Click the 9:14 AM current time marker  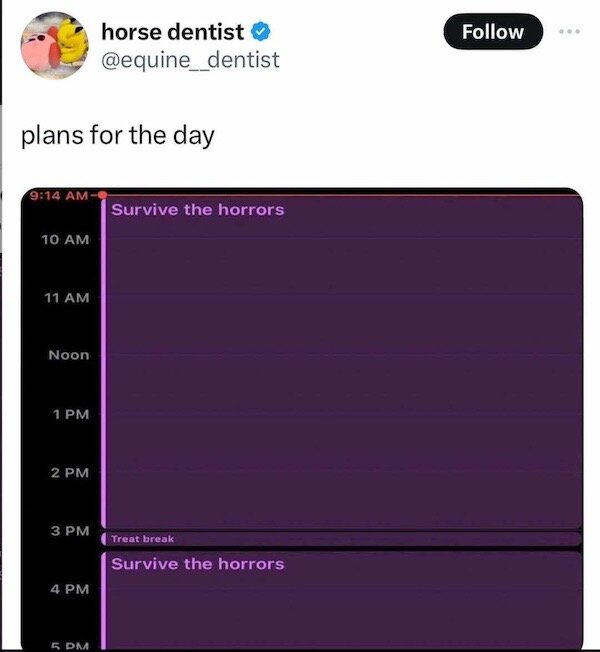(60, 196)
